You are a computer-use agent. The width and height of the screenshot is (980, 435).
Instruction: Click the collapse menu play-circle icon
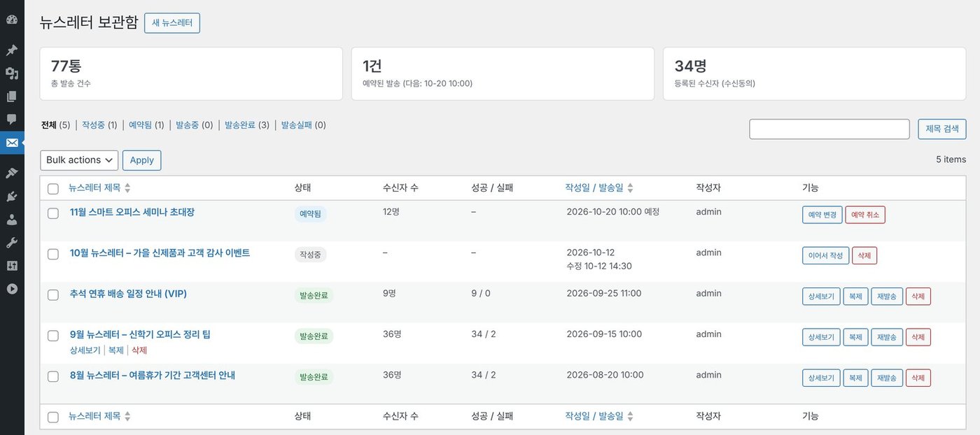(12, 289)
